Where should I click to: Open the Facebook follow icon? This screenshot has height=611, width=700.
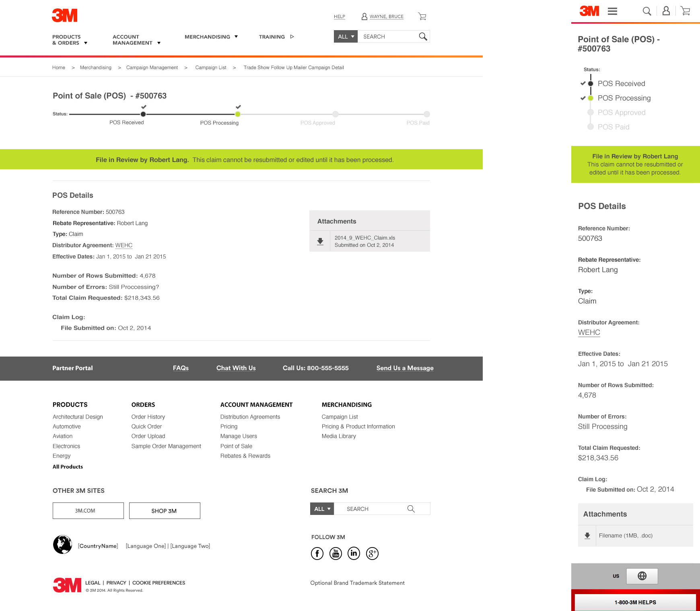(x=317, y=554)
